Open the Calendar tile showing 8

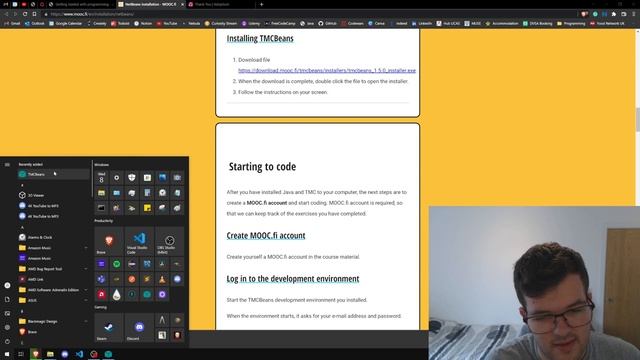pyautogui.click(x=101, y=178)
